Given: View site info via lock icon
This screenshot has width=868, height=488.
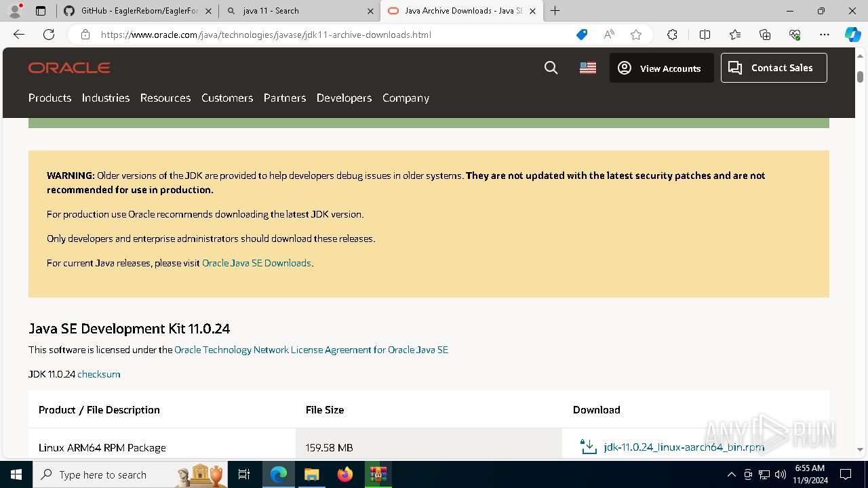Looking at the screenshot, I should pyautogui.click(x=85, y=35).
